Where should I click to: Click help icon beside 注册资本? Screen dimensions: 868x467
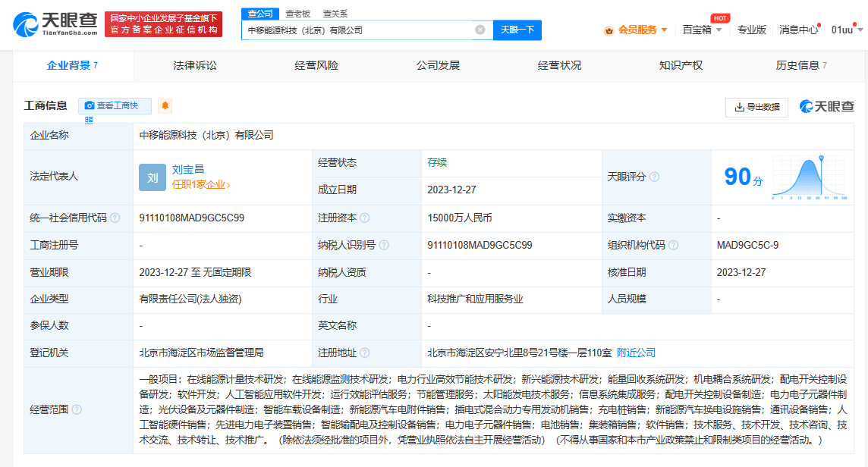(x=365, y=218)
